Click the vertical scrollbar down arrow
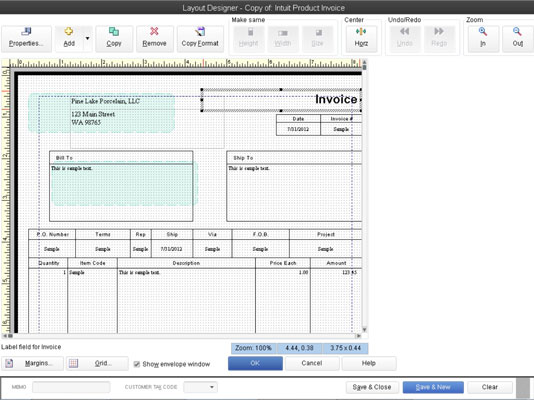Screen dimensions: 534x400 364,329
